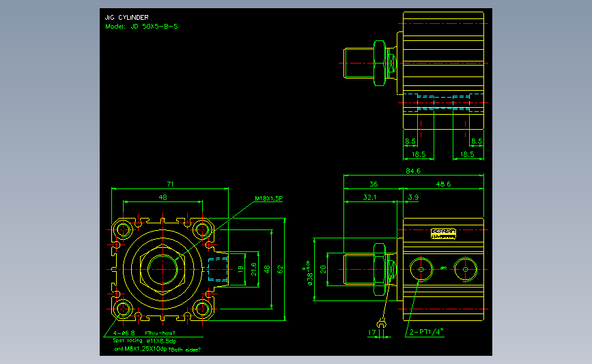Select the 36 dimension text
Screen dimensions: 592x364
(x=373, y=184)
